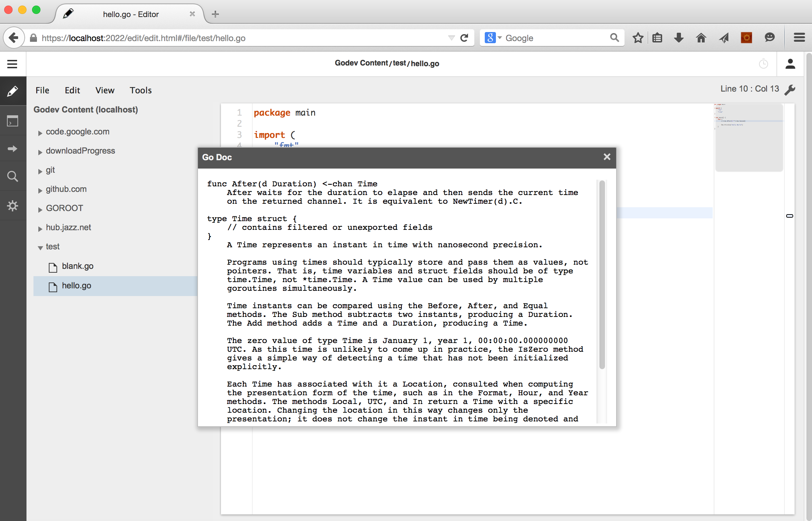Click the Go Doc dialog scrollbar
The height and width of the screenshot is (521, 812).
[x=602, y=275]
